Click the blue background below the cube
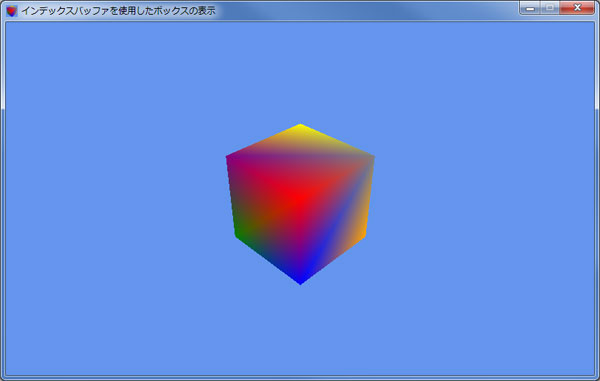The image size is (600, 381). pos(300,330)
